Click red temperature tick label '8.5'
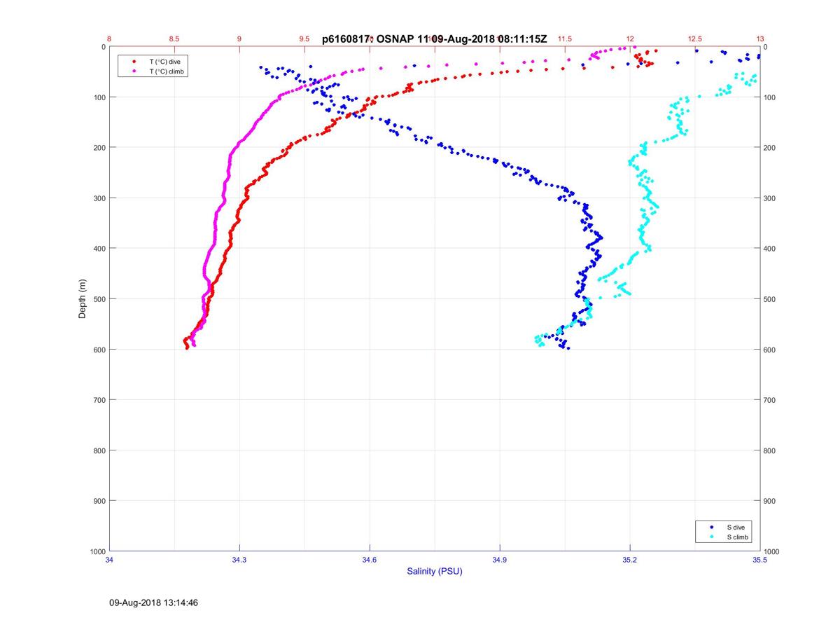 coord(174,39)
